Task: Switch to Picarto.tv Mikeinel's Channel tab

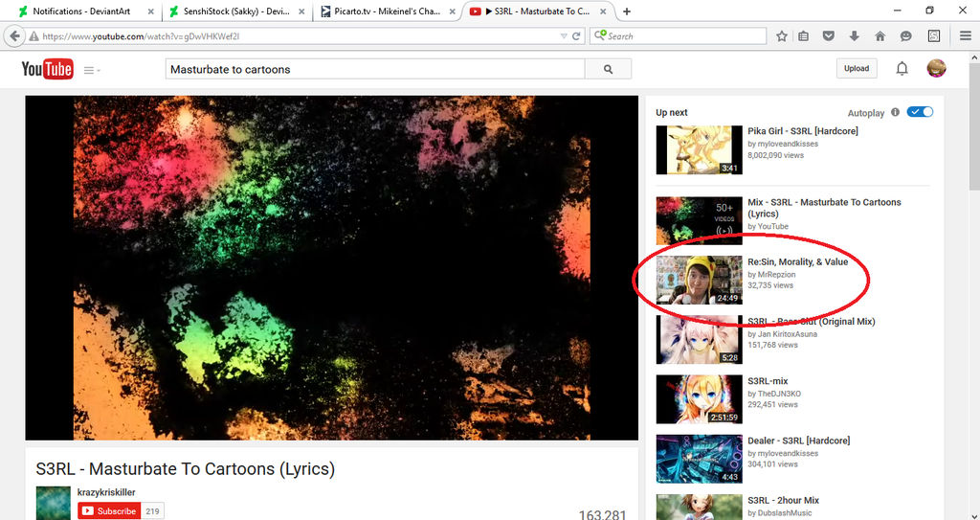Action: (x=388, y=11)
